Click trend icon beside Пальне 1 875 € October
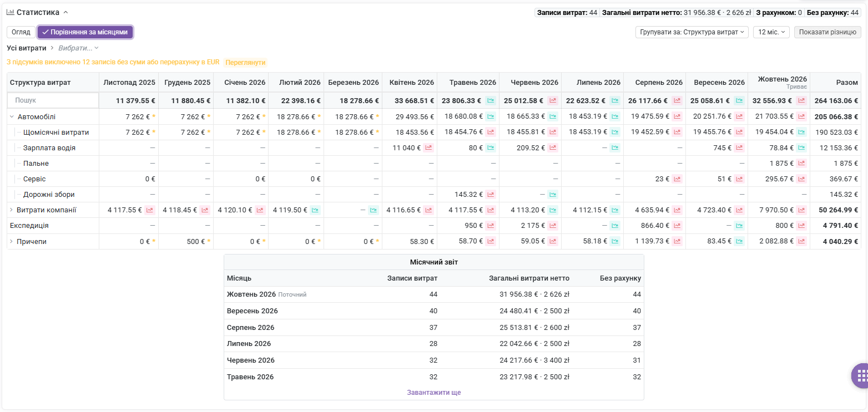This screenshot has height=412, width=868. [801, 163]
